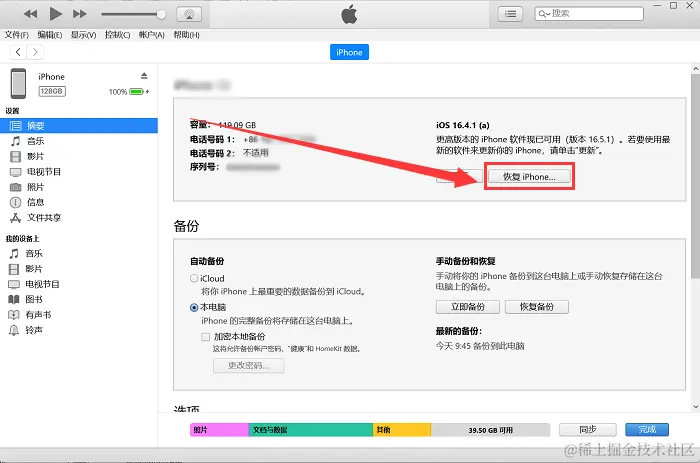Open 有声书 in the sidebar
Screen dimensions: 700x463
(38, 315)
